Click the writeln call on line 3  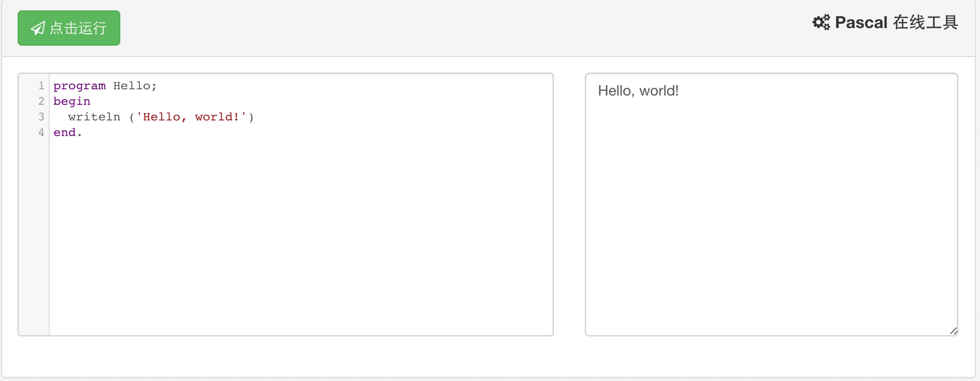click(x=94, y=117)
